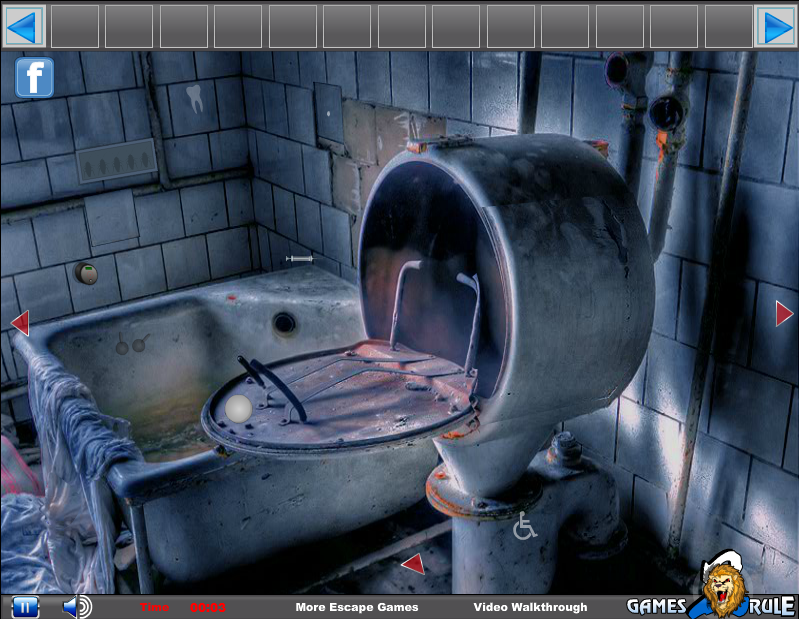The width and height of the screenshot is (799, 619).
Task: Click the two pins inside bathtub
Action: 131,344
